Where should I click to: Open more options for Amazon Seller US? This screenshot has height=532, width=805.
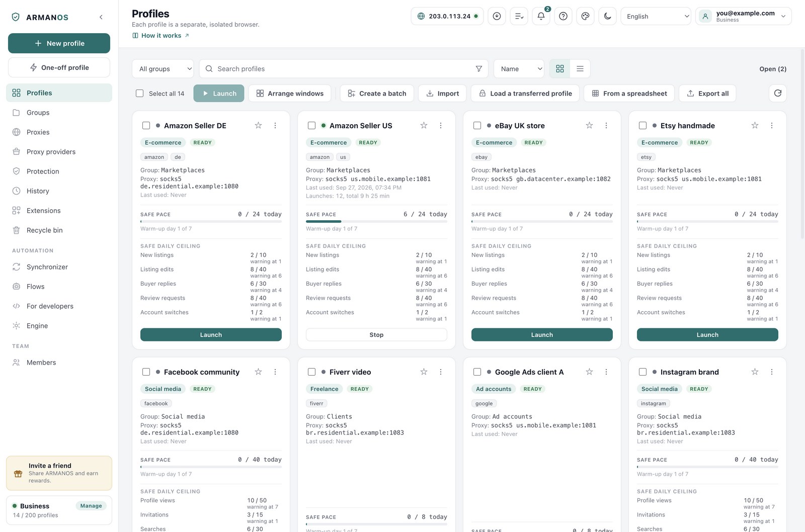click(441, 125)
